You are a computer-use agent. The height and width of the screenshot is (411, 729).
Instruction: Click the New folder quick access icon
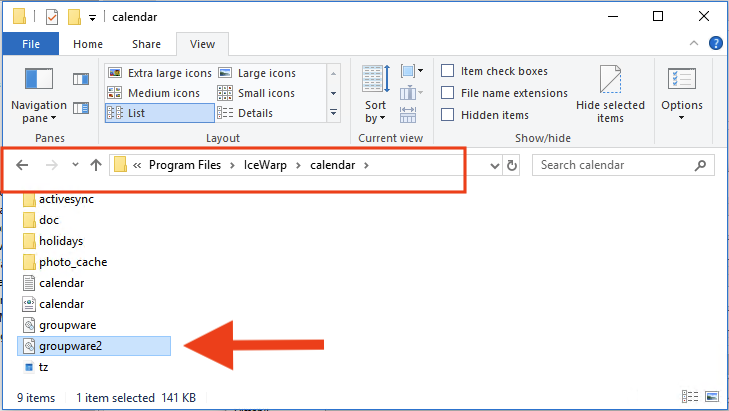74,17
